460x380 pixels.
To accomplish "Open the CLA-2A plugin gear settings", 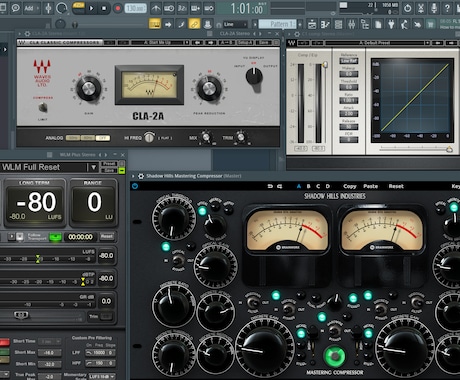I will coord(27,34).
